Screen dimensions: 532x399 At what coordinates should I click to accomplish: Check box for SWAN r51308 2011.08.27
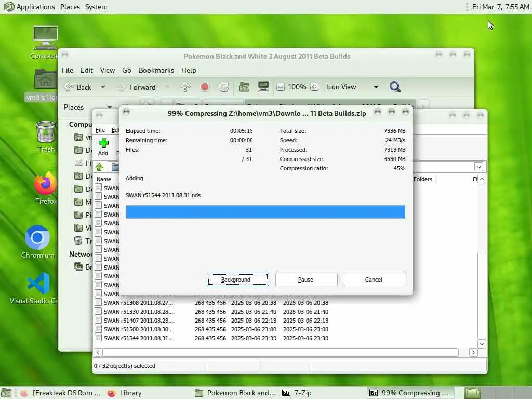coord(98,302)
